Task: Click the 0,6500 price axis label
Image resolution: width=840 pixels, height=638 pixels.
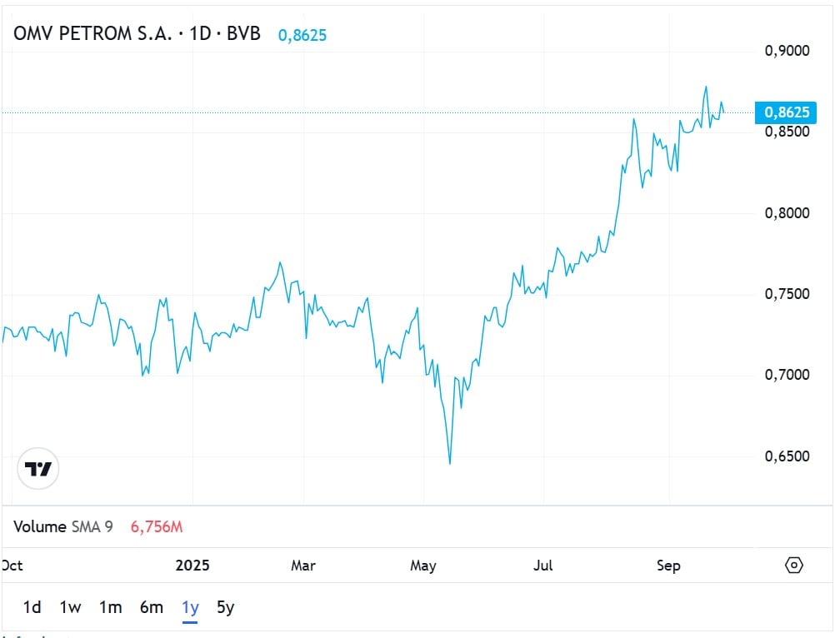Action: (787, 456)
